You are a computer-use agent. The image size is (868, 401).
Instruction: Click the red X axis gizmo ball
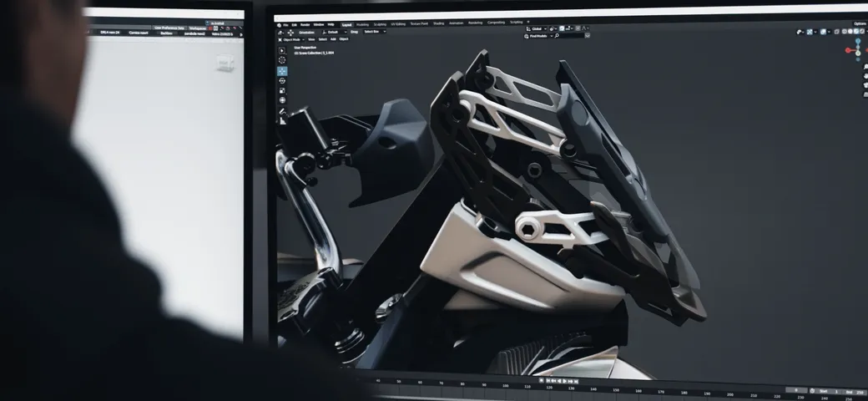pos(847,50)
